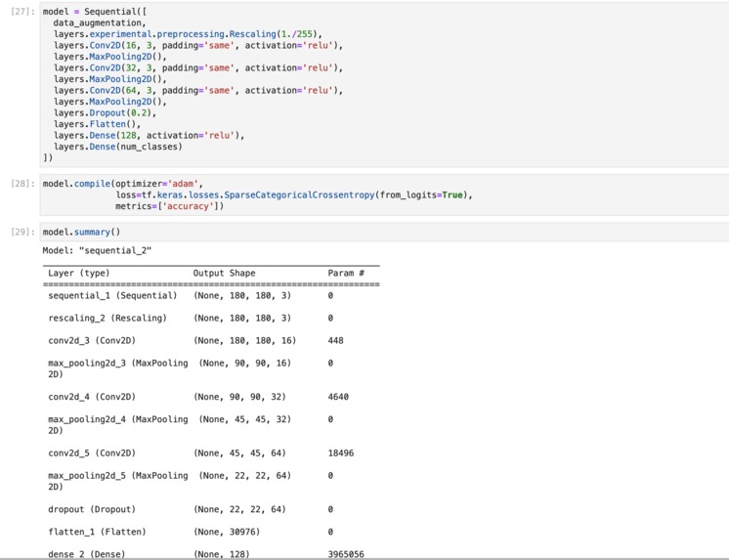Click the conv2d_3 (Conv2D) row label
The width and height of the screenshot is (729, 560).
pyautogui.click(x=92, y=340)
